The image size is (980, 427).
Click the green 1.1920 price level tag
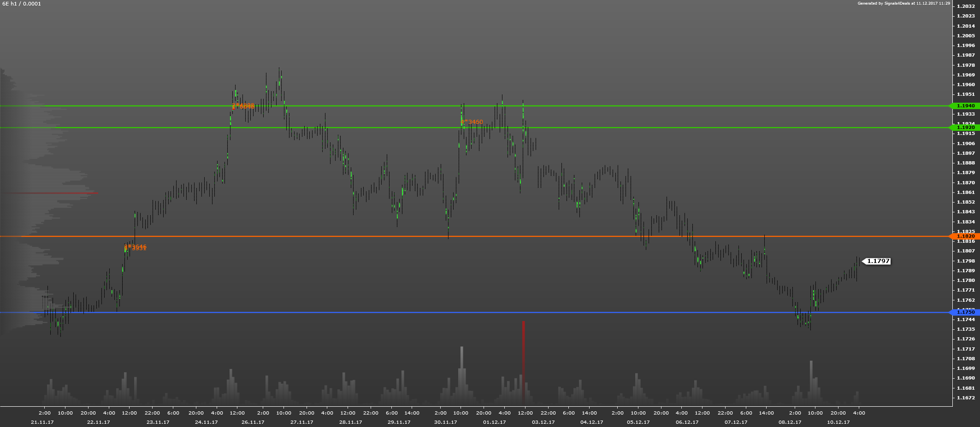(x=965, y=128)
